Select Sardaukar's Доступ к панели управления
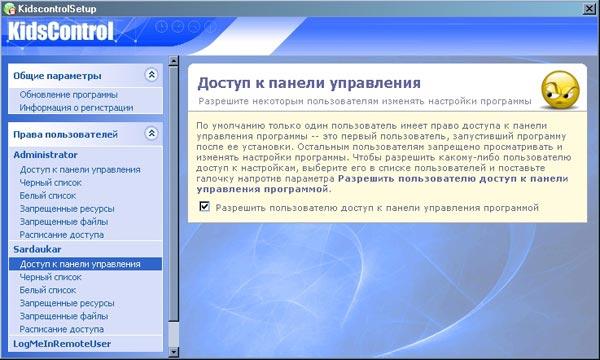This screenshot has width=600, height=360. [85, 264]
